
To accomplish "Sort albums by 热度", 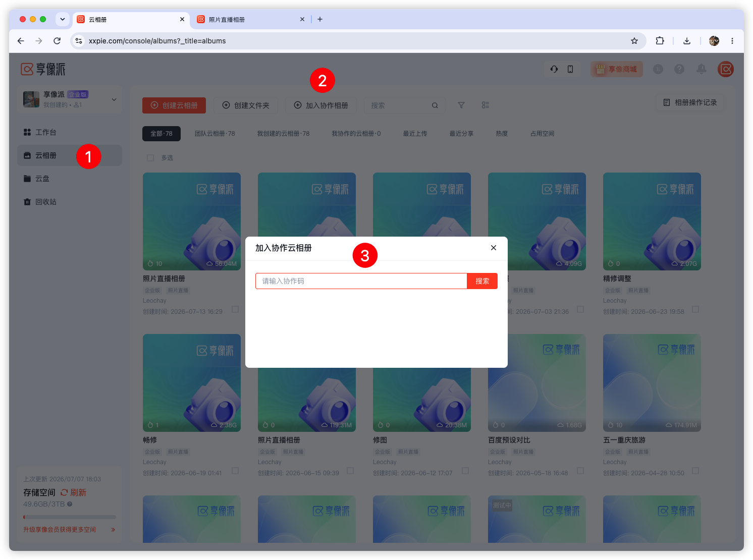I will (502, 134).
